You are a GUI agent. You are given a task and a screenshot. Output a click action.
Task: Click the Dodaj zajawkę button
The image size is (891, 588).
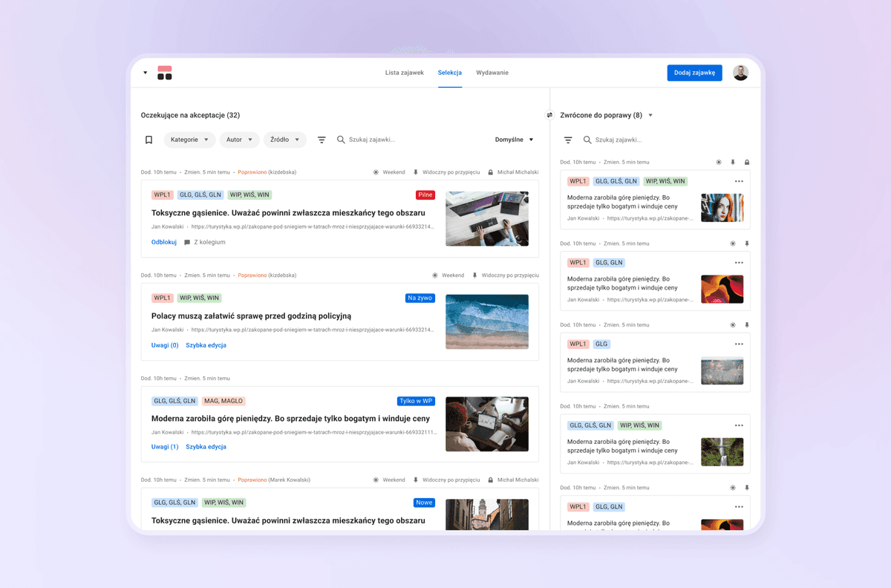[694, 73]
